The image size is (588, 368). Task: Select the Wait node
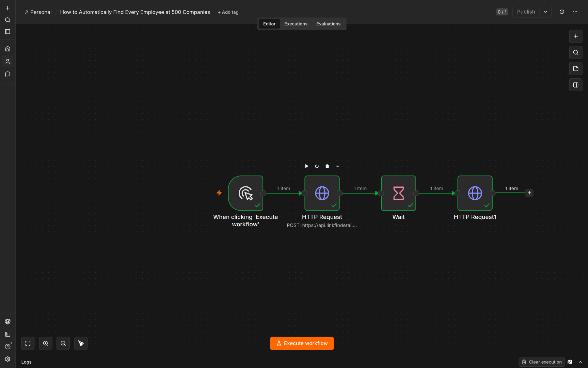click(x=398, y=193)
